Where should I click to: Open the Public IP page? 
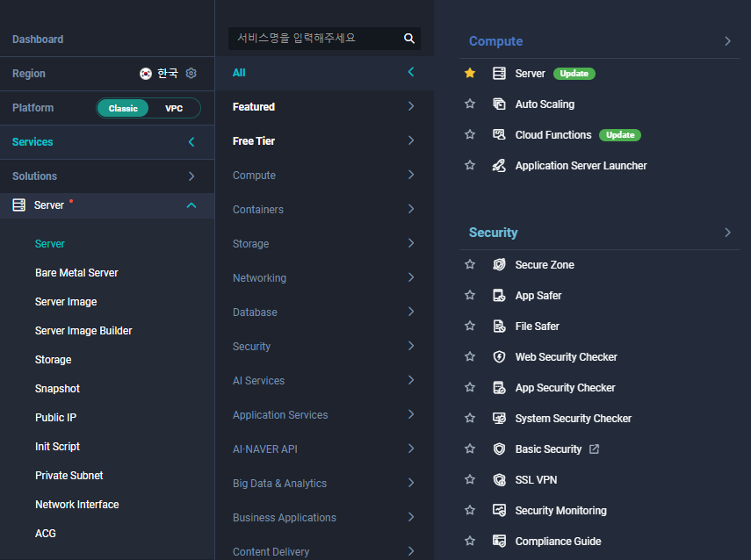[55, 418]
